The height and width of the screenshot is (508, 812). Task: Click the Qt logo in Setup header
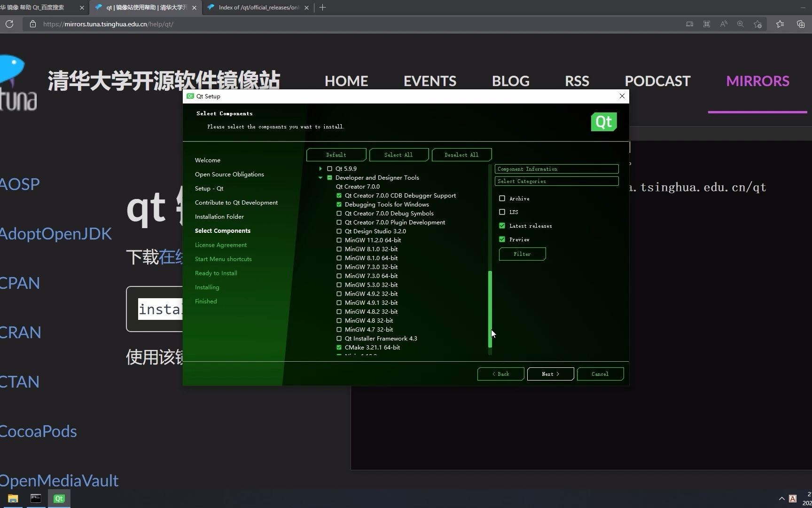point(604,122)
